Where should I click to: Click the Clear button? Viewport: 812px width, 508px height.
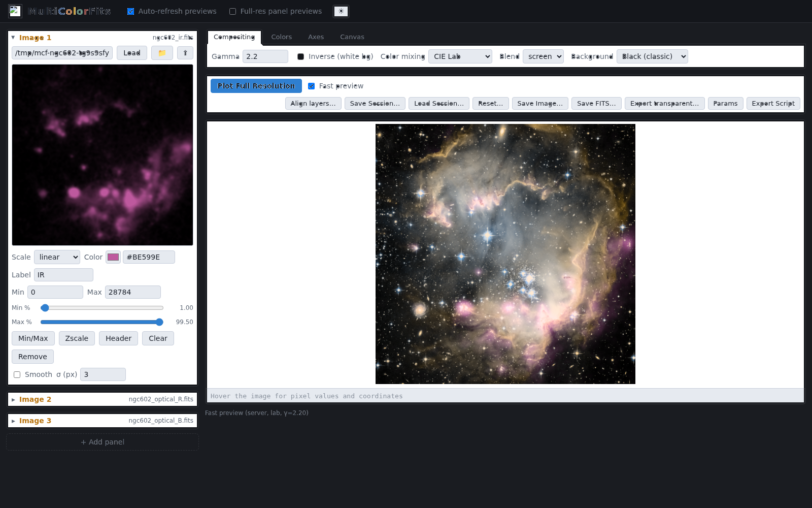[x=158, y=338]
